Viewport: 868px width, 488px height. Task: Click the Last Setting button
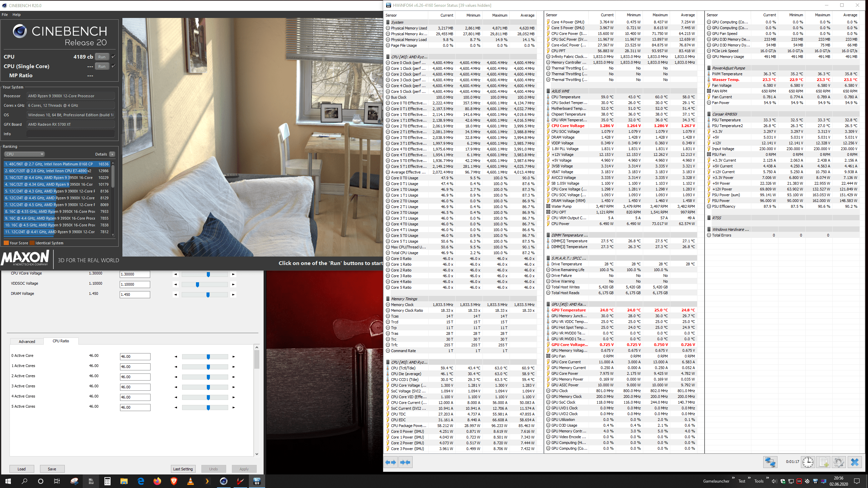point(183,469)
